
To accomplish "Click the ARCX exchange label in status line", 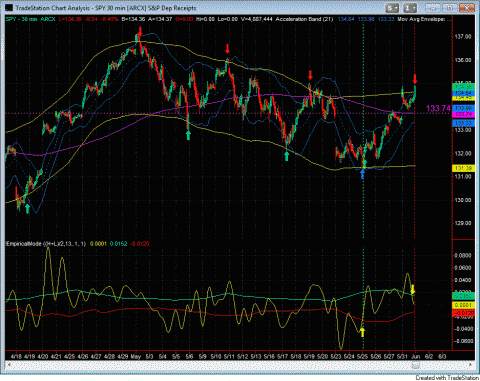I will (x=48, y=19).
